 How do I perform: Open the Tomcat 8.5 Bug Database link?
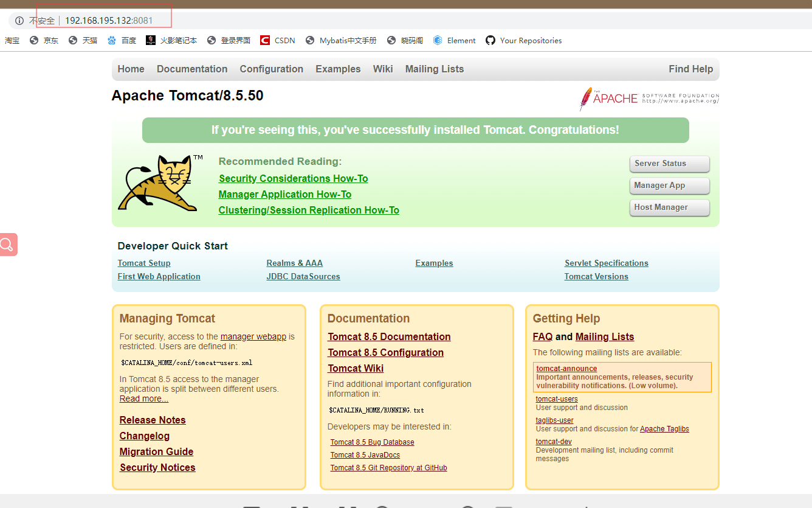[x=373, y=442]
